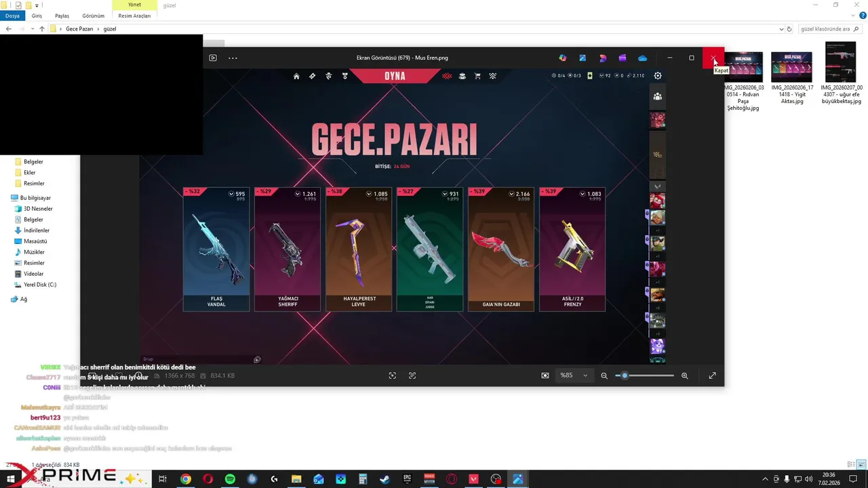Open the notification center icon

tap(853, 479)
